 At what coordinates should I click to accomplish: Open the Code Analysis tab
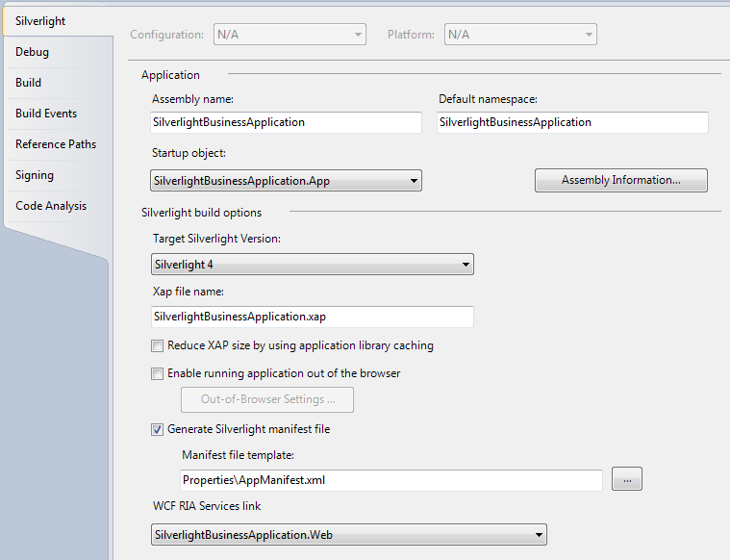(x=51, y=206)
